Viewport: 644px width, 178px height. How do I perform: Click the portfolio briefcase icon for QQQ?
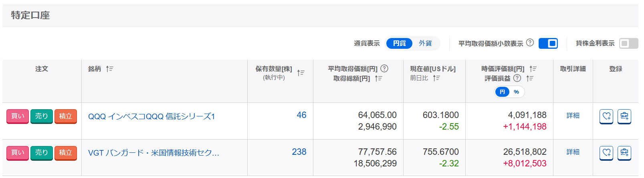point(624,116)
